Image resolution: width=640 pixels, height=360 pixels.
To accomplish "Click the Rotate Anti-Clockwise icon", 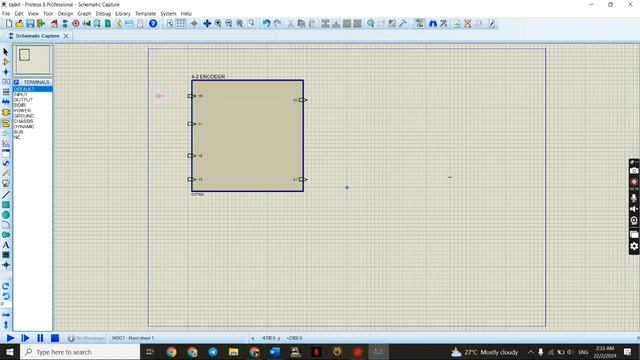I will pyautogui.click(x=6, y=296).
